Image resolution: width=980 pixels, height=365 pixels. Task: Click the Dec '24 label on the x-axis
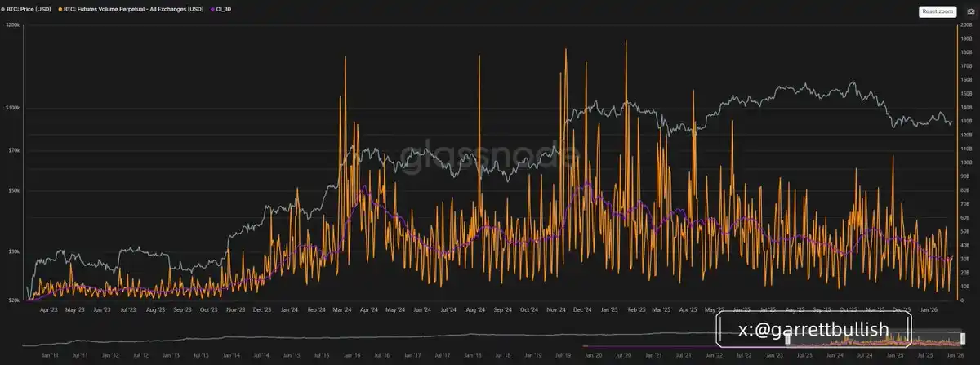point(583,310)
